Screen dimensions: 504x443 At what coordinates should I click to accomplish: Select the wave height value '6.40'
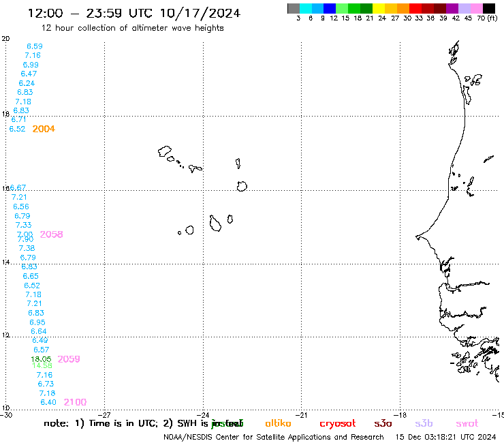[48, 402]
